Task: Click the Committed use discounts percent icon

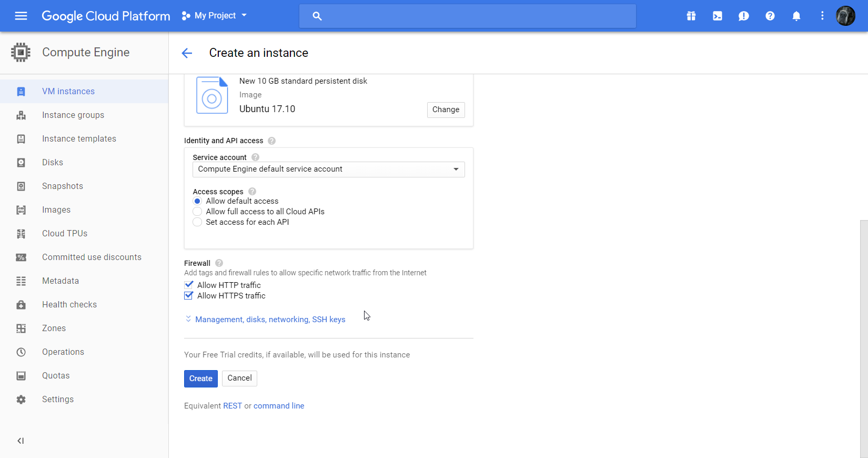Action: 21,257
